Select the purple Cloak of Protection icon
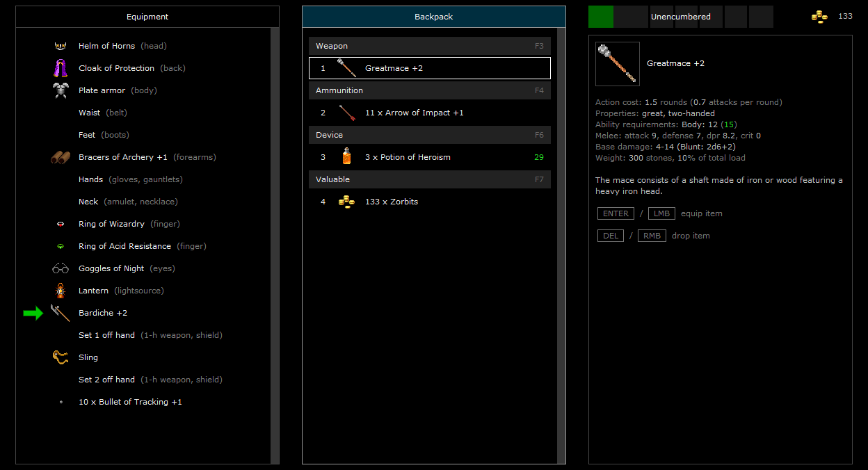The width and height of the screenshot is (868, 470). point(61,68)
